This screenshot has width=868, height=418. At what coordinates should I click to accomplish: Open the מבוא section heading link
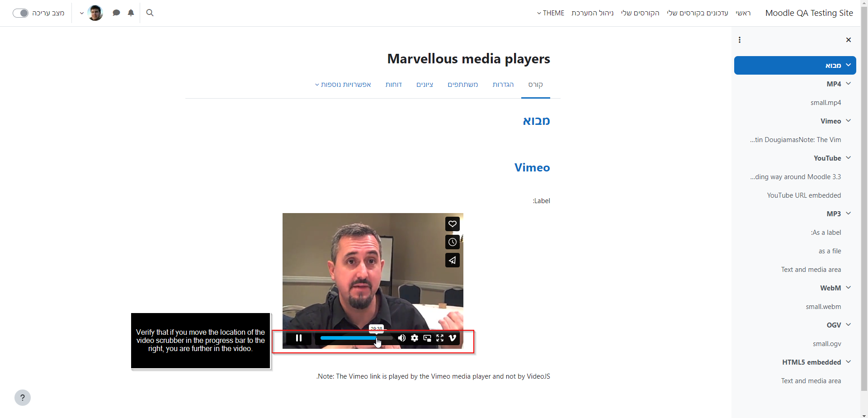coord(536,121)
